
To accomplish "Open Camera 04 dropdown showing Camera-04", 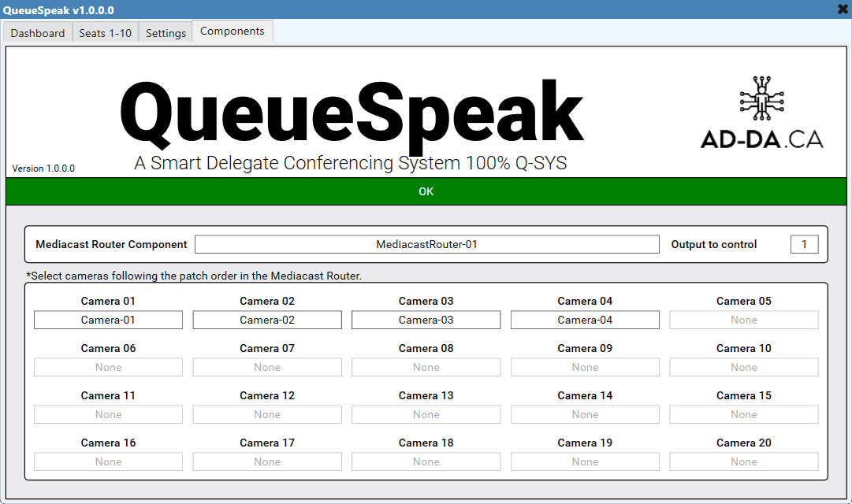I will coord(585,320).
